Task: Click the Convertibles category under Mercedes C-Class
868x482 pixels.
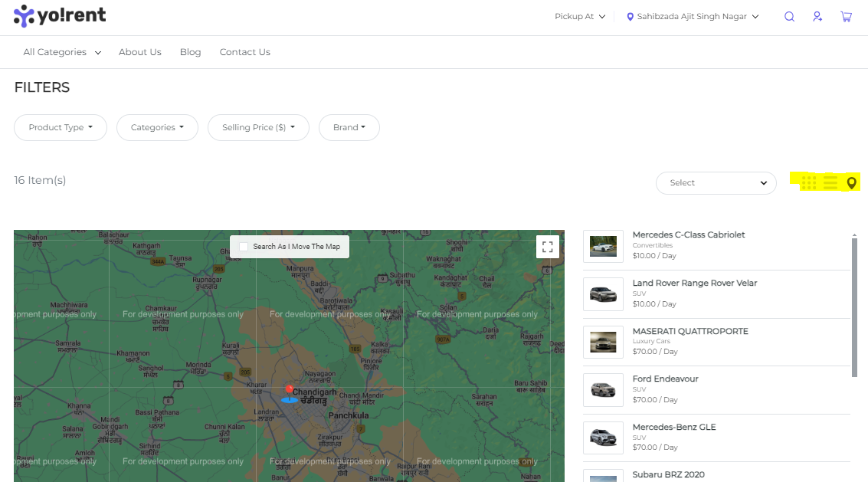Action: (653, 245)
